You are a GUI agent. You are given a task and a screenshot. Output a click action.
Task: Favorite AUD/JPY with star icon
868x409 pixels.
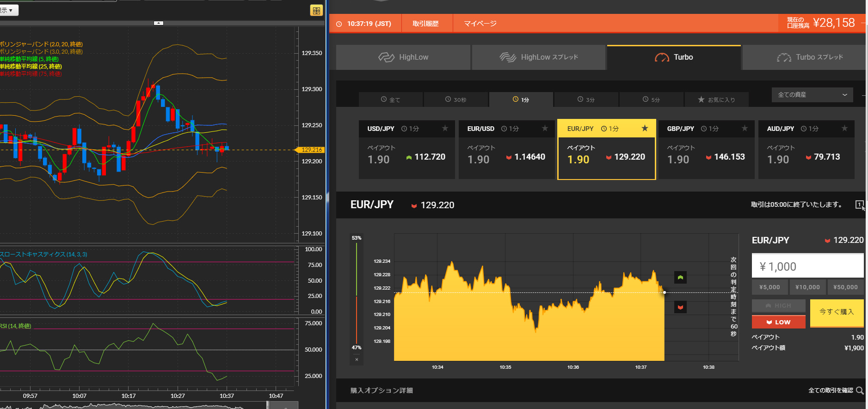[844, 129]
